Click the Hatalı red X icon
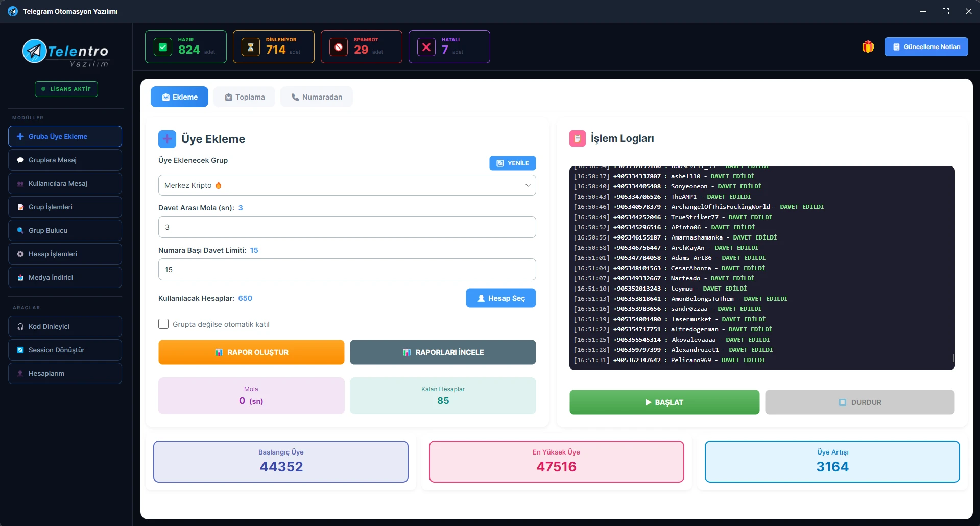This screenshot has width=980, height=526. pos(426,47)
